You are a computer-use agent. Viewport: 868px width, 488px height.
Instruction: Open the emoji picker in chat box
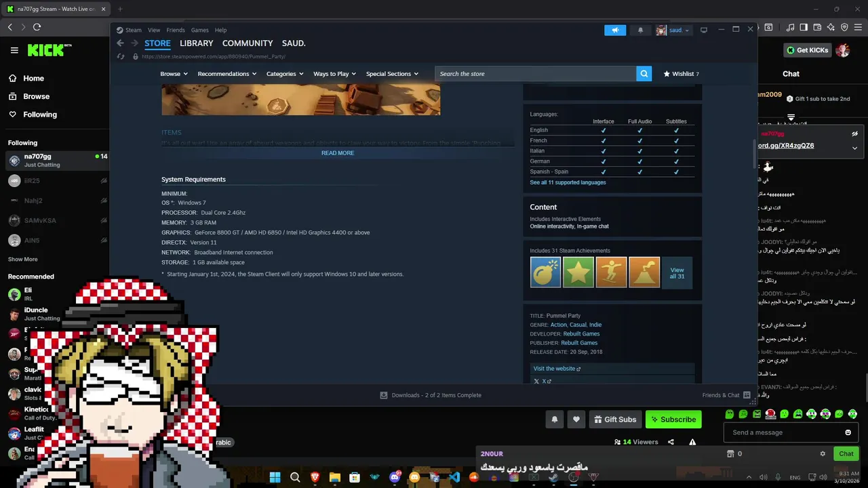(848, 432)
